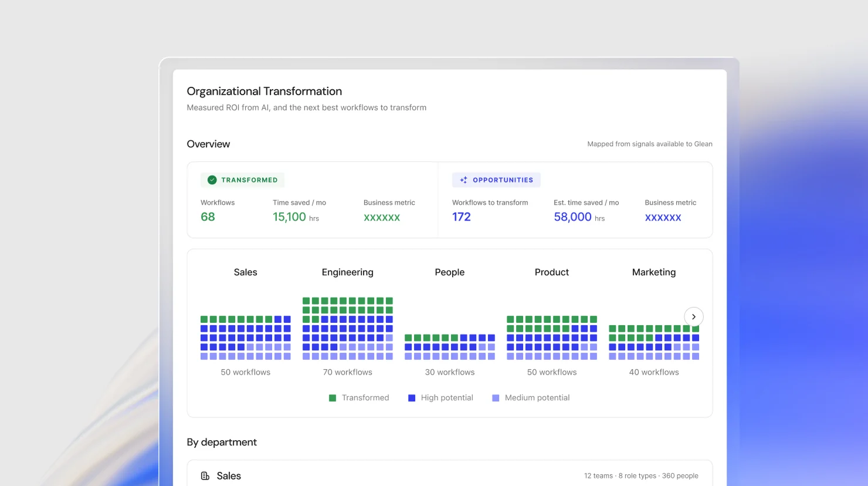Click the green XXXXXX business metric value
868x486 pixels.
click(382, 217)
